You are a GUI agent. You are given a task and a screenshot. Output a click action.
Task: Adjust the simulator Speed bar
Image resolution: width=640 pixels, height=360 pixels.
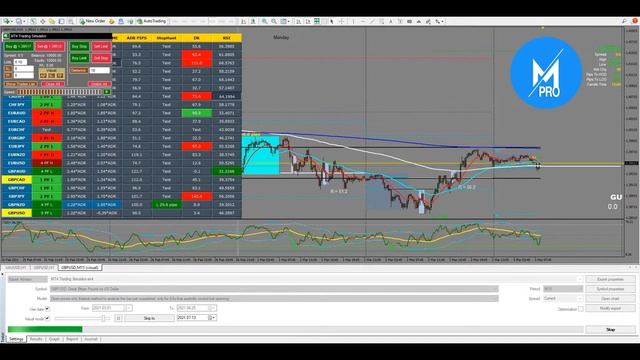59,92
